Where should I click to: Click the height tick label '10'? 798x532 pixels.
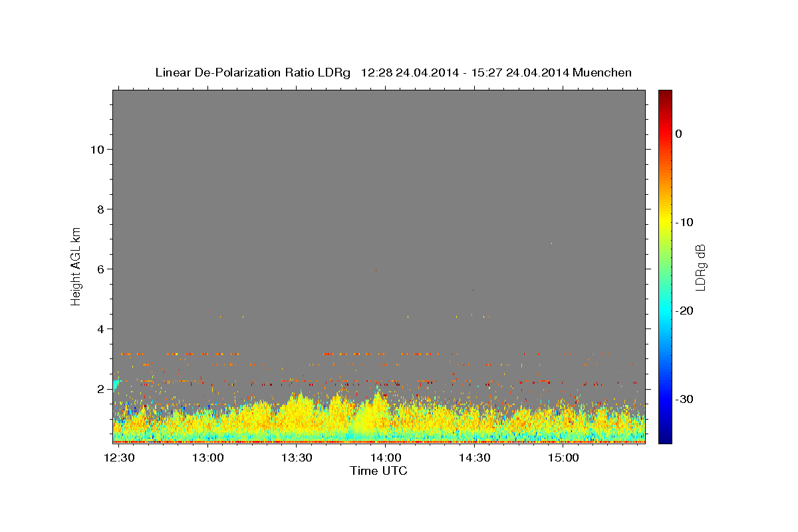click(96, 149)
